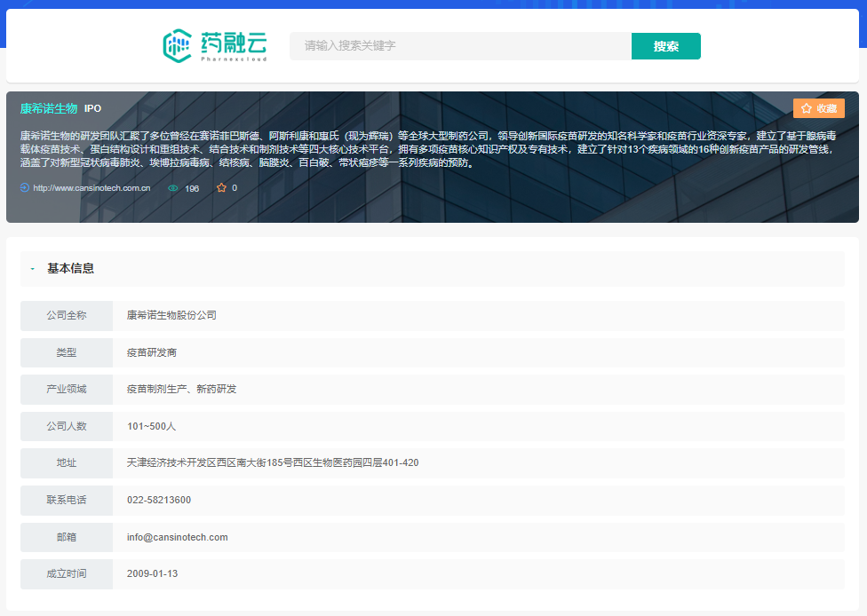
Task: Click the 疫苗研发商 type value
Action: (152, 352)
